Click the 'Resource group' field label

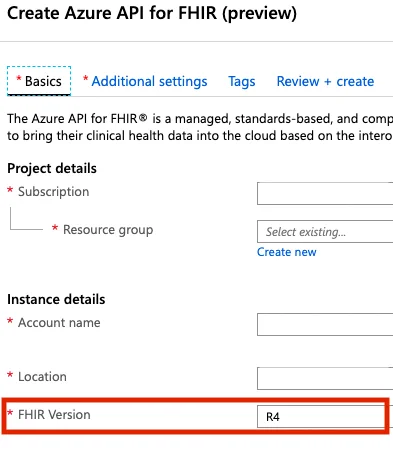(108, 230)
